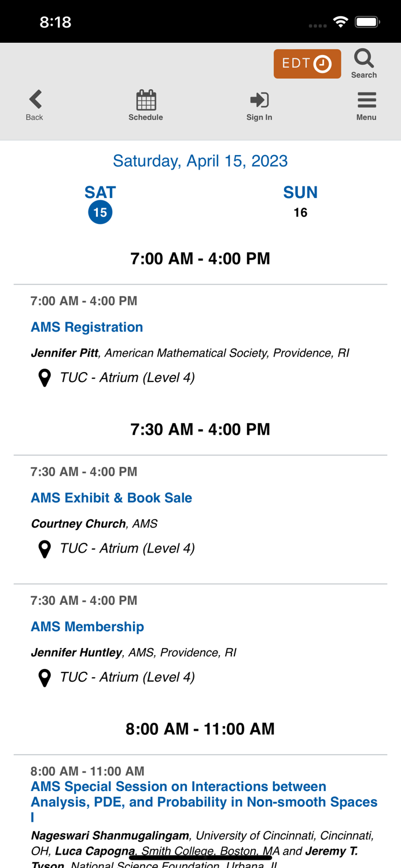
Task: Tap location pin under AMS Membership
Action: 45,678
